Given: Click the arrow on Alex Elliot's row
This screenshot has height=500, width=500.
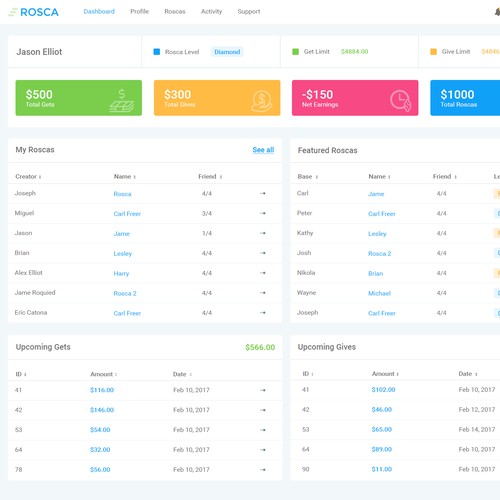Looking at the screenshot, I should pos(263,273).
